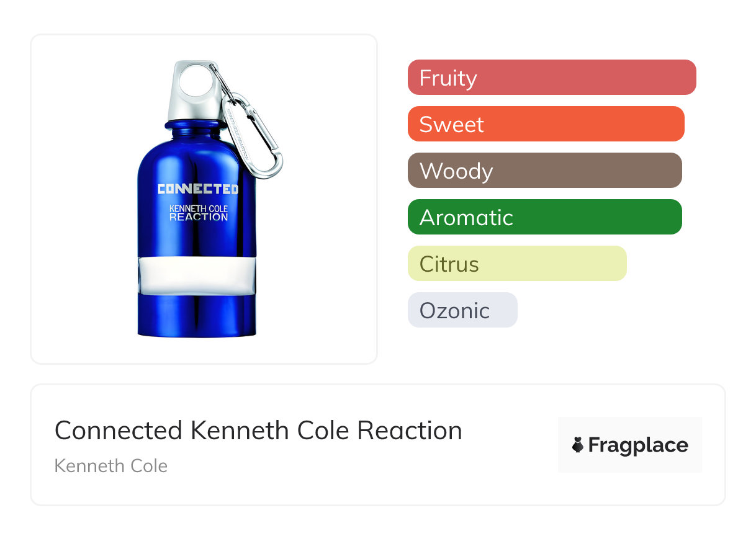756x536 pixels.
Task: Click the Ozonic accord bar
Action: (x=462, y=310)
